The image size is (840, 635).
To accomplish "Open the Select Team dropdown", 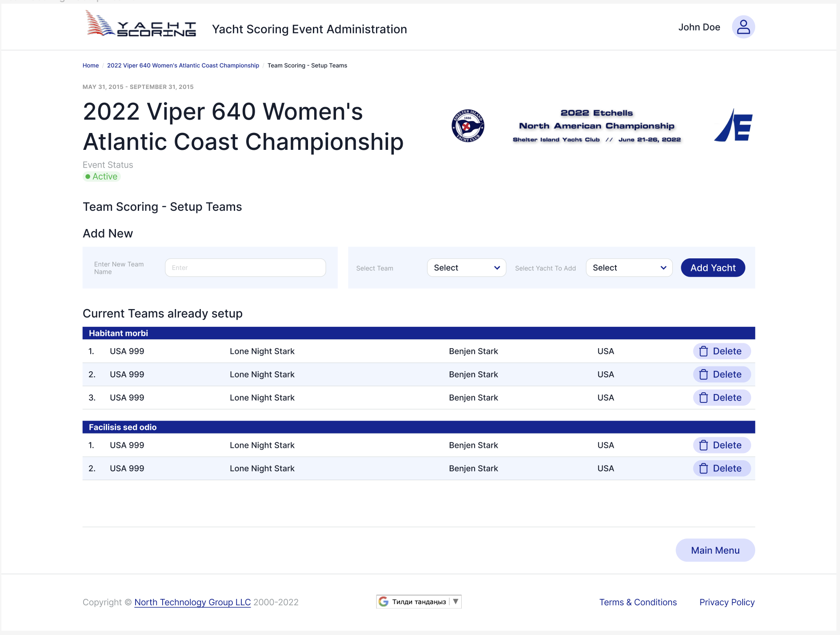I will pyautogui.click(x=466, y=267).
